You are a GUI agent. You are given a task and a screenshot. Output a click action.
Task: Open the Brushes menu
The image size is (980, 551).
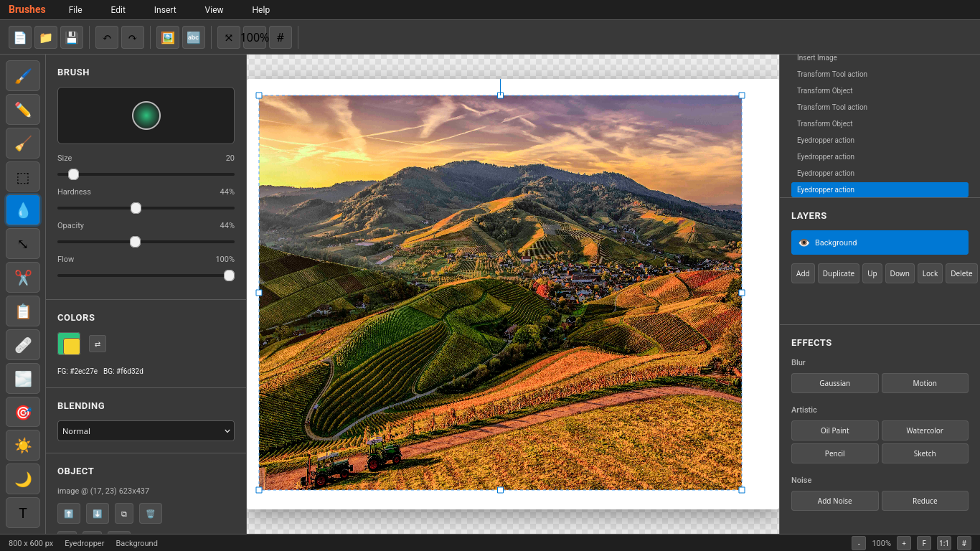(x=26, y=9)
